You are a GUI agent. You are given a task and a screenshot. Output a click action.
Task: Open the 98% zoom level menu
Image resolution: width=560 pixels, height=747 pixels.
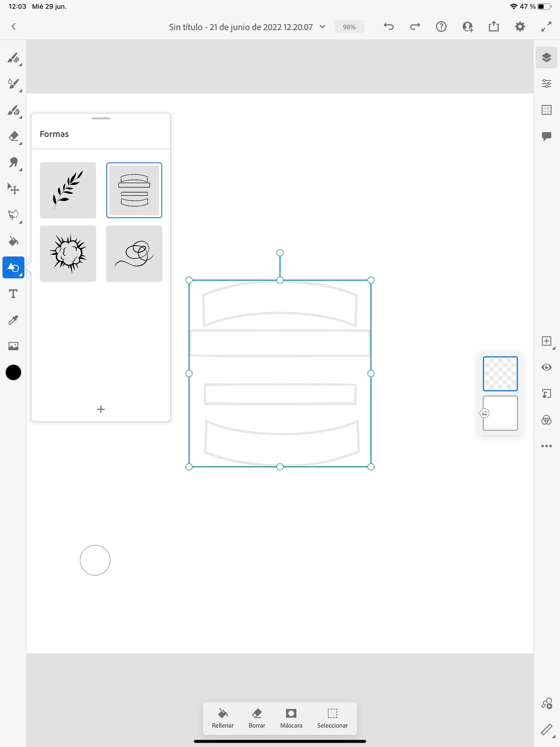[349, 27]
